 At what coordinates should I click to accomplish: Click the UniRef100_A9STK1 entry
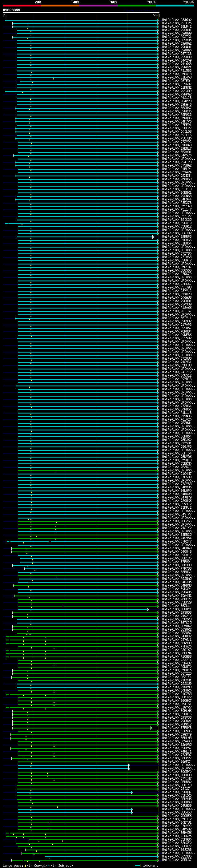click(177, 37)
